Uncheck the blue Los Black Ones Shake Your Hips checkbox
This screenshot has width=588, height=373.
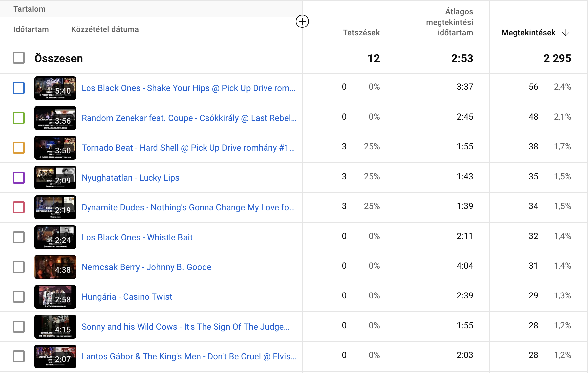click(19, 88)
